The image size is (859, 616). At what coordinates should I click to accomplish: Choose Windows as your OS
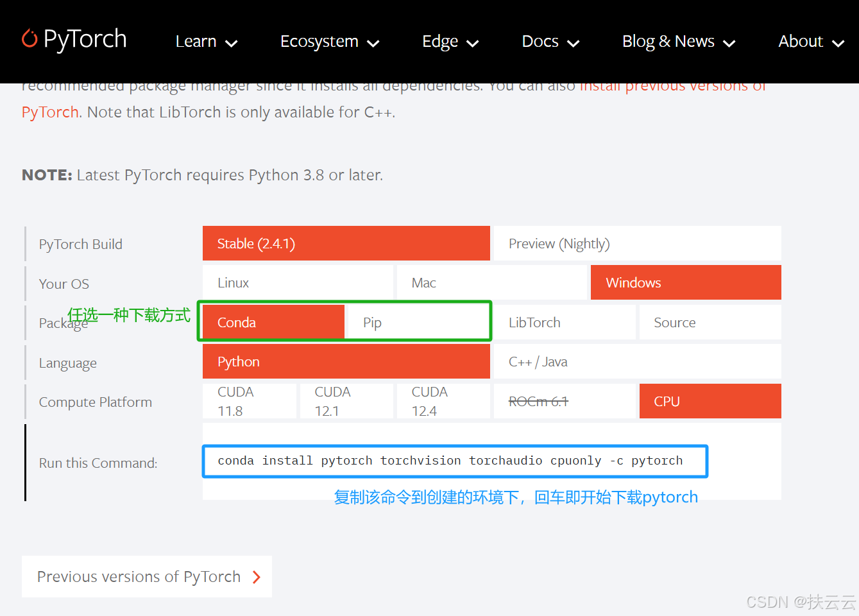pos(686,282)
